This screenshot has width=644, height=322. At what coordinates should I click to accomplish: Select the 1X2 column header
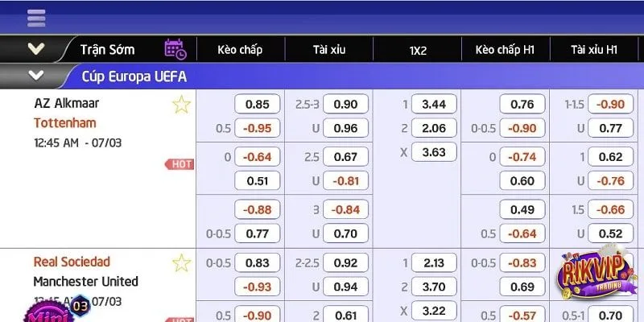click(417, 50)
